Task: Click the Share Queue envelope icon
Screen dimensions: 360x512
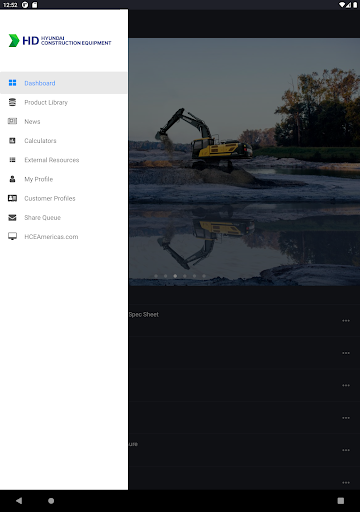Action: (12, 218)
